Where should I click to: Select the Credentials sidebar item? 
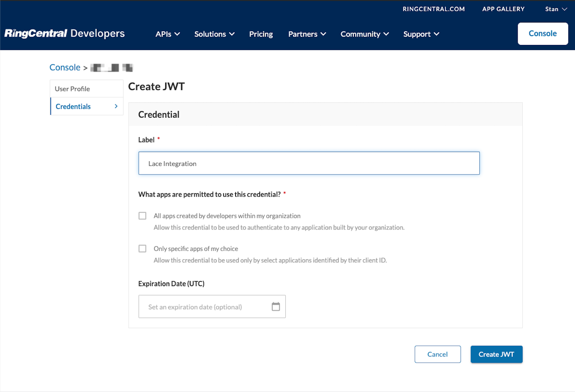pyautogui.click(x=87, y=106)
